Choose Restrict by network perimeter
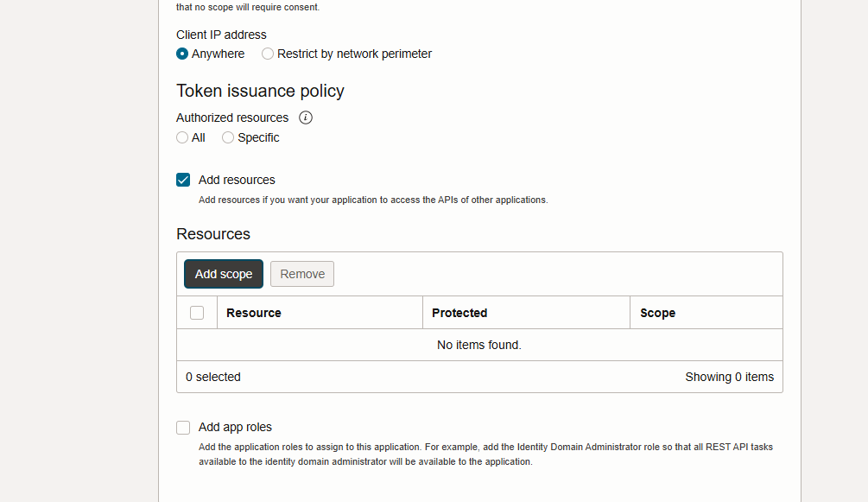This screenshot has width=868, height=502. [x=268, y=54]
